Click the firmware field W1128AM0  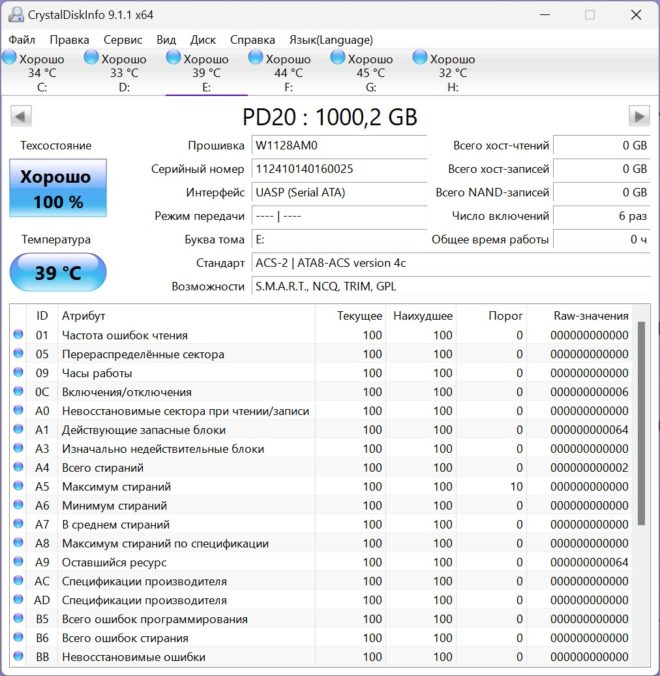point(339,145)
